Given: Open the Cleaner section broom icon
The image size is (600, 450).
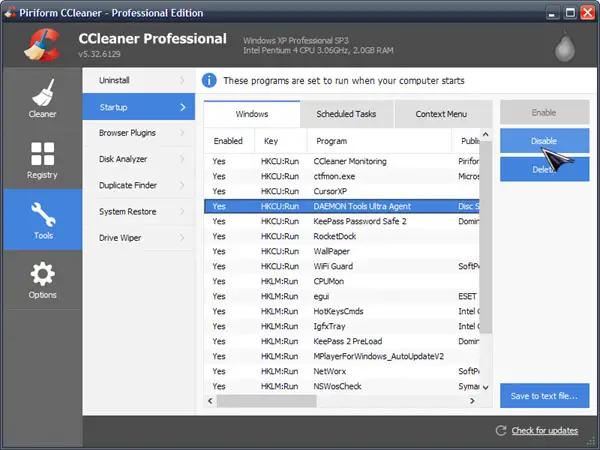Looking at the screenshot, I should (x=43, y=92).
